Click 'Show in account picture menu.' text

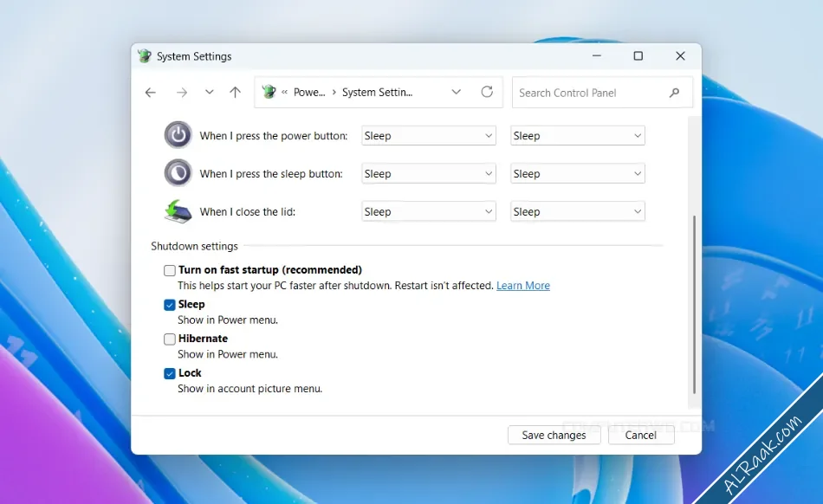249,389
